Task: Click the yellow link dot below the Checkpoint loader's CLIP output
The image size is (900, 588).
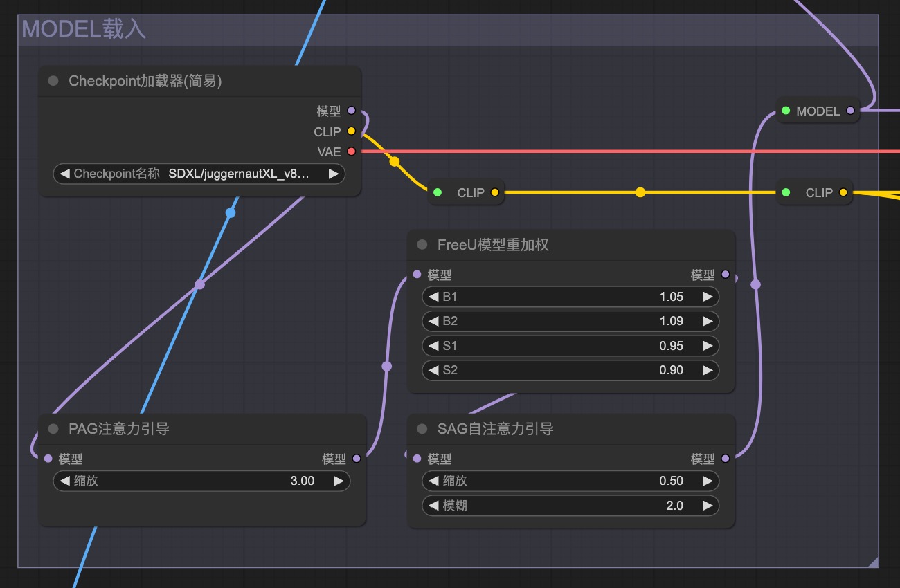Action: [394, 162]
